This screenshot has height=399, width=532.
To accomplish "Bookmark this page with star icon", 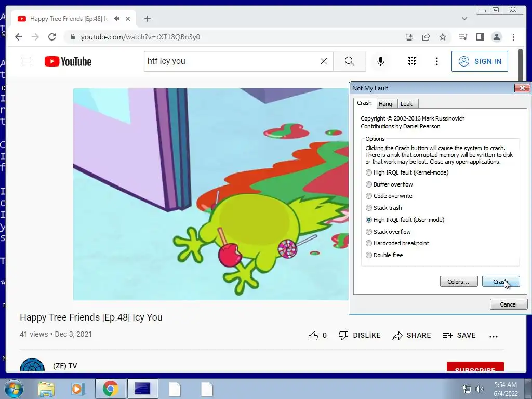I will [x=443, y=37].
